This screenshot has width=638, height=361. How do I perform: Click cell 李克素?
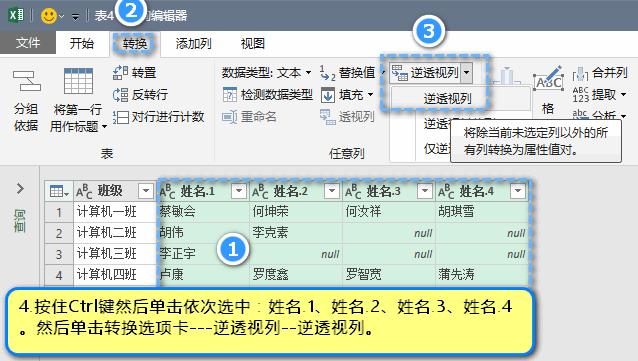click(296, 233)
